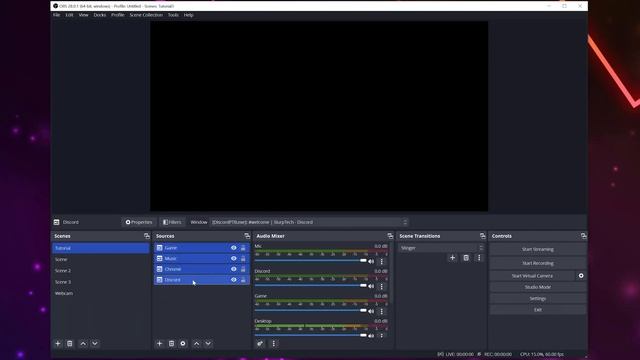This screenshot has width=640, height=360.
Task: Open the scene transition type dropdown
Action: (x=441, y=248)
